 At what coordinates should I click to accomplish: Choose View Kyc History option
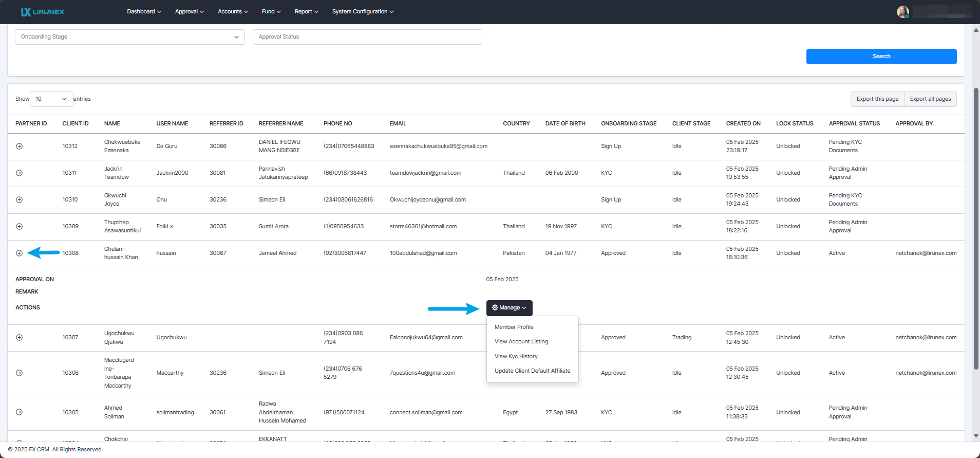[516, 357]
